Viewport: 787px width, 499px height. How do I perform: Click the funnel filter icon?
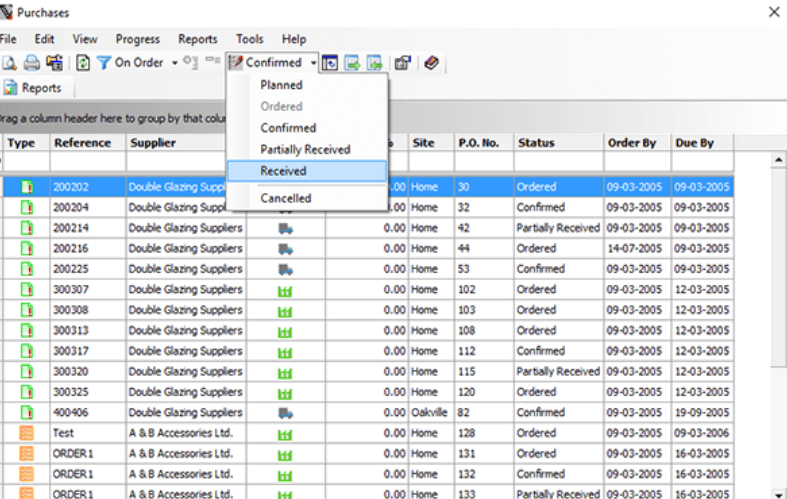pos(103,63)
